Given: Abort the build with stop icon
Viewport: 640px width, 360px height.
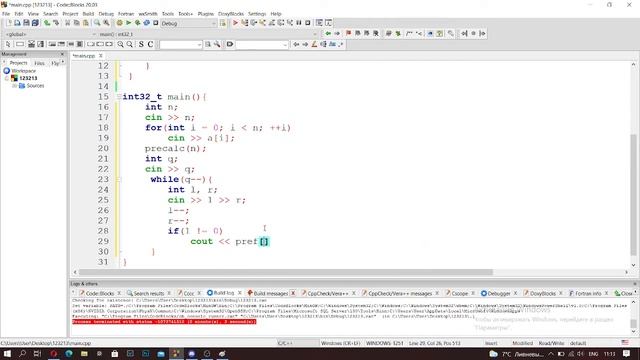Looking at the screenshot, I should click(156, 23).
